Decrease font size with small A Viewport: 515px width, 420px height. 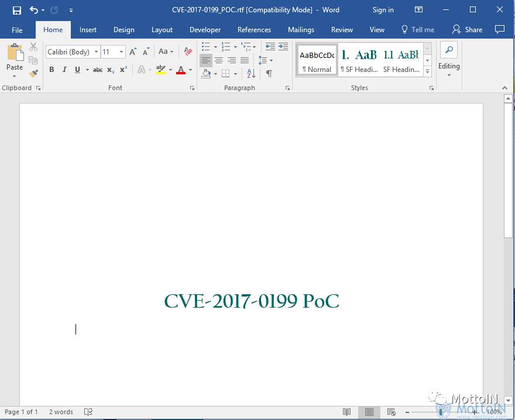coord(146,51)
